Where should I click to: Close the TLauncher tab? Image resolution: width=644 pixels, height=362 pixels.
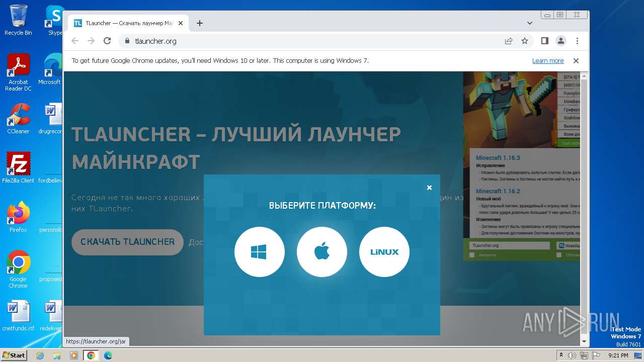coord(181,23)
